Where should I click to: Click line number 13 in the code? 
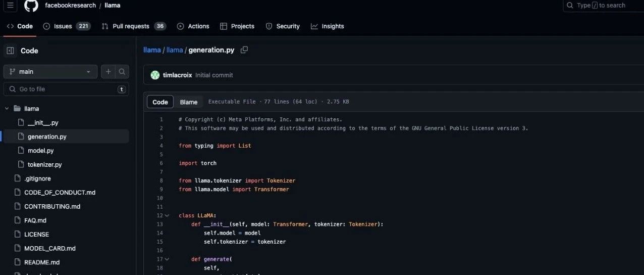point(160,224)
